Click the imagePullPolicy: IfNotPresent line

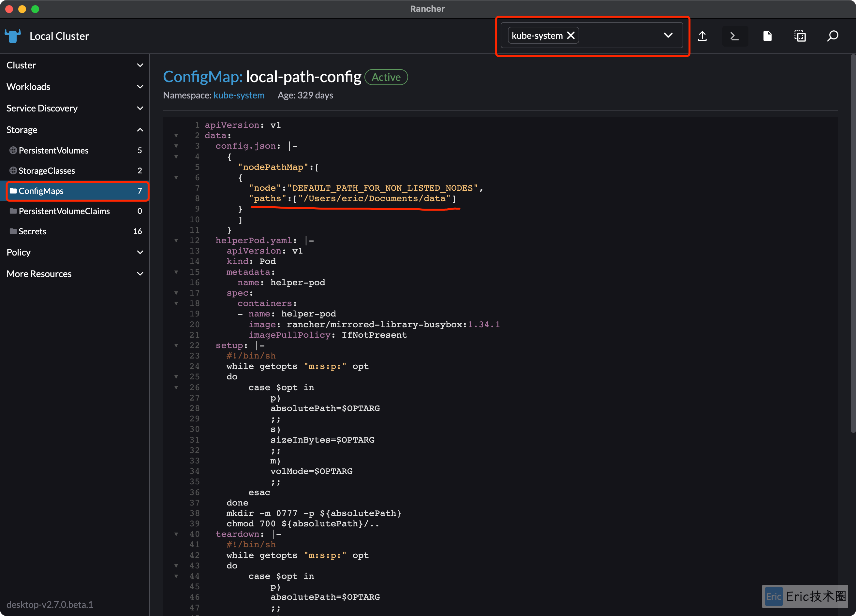point(328,335)
